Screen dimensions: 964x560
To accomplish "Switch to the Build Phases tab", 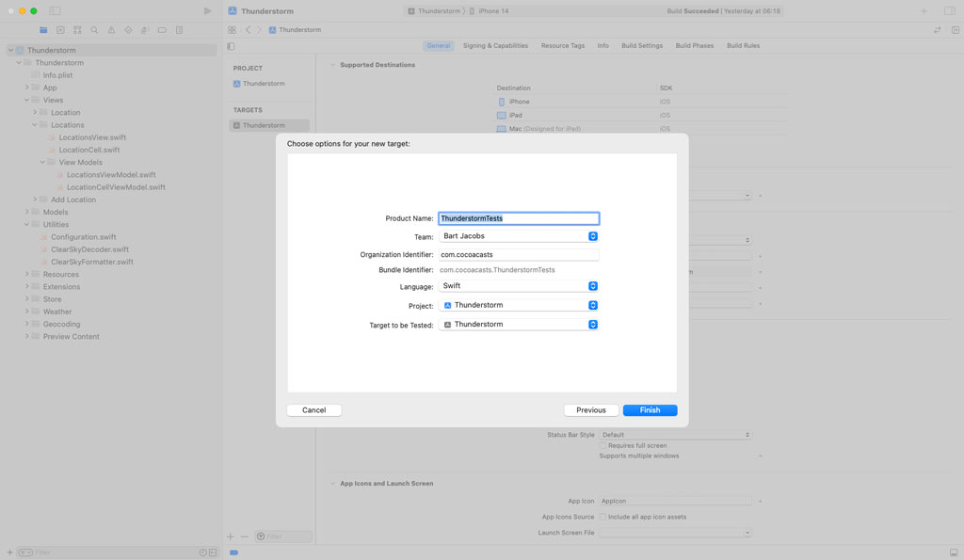I will 694,44.
